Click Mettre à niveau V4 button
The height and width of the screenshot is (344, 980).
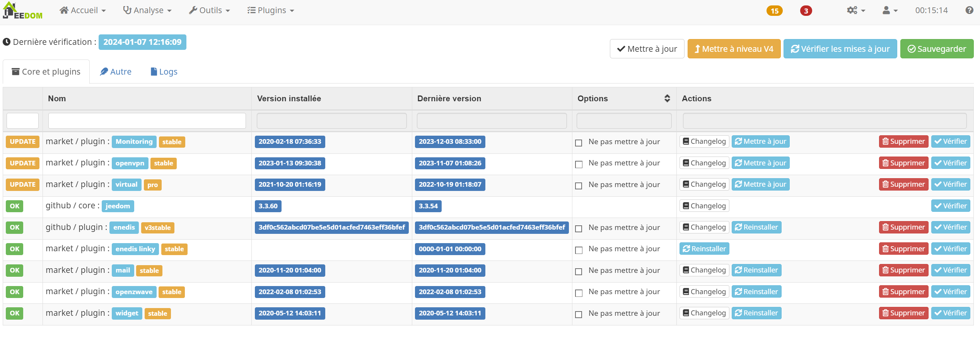(x=734, y=49)
